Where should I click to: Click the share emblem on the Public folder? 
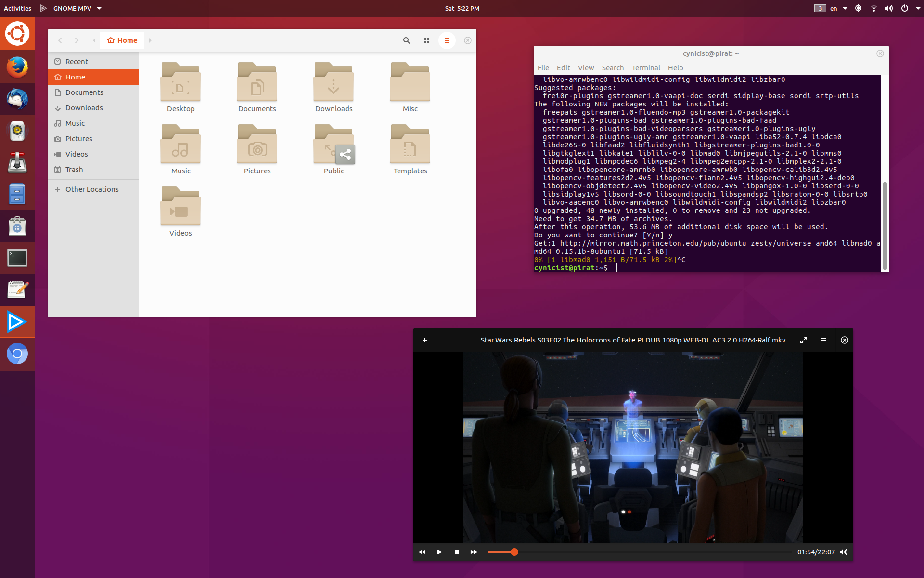[346, 154]
